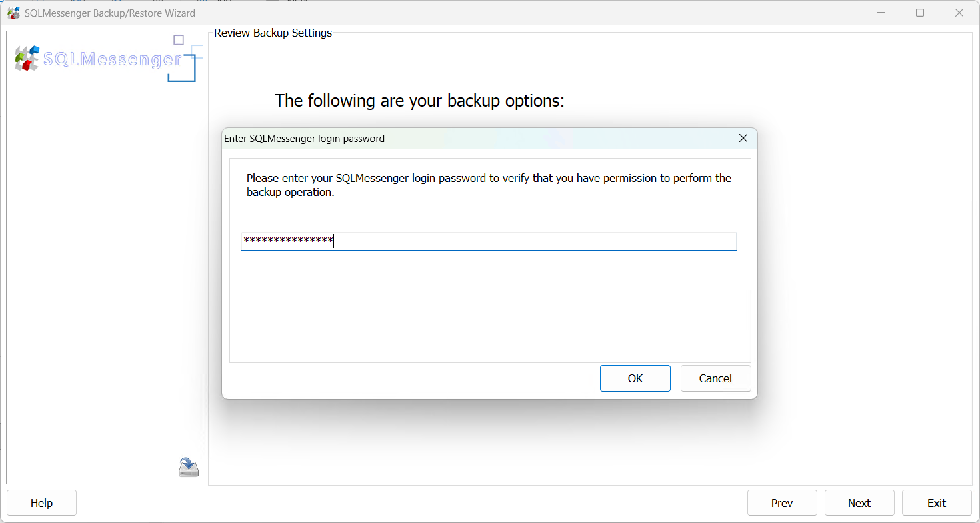Advance using the Next button
980x523 pixels.
[x=859, y=502]
